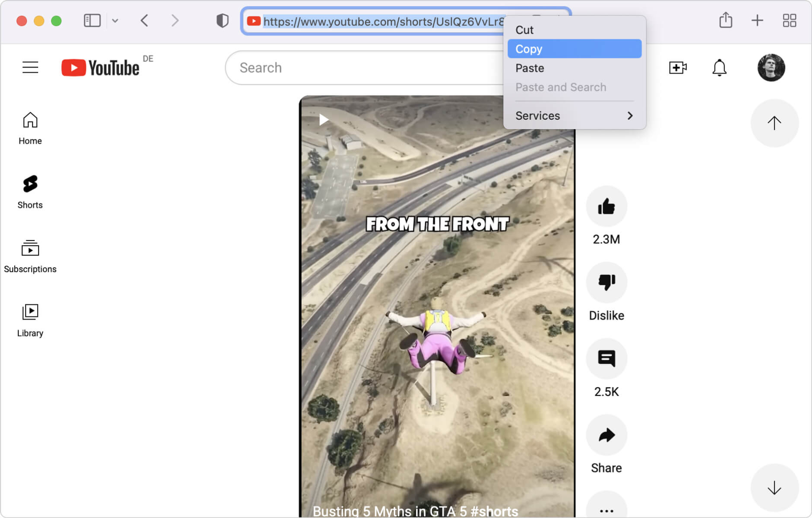This screenshot has height=518, width=812.
Task: Select Copy from the context menu
Action: pyautogui.click(x=574, y=49)
